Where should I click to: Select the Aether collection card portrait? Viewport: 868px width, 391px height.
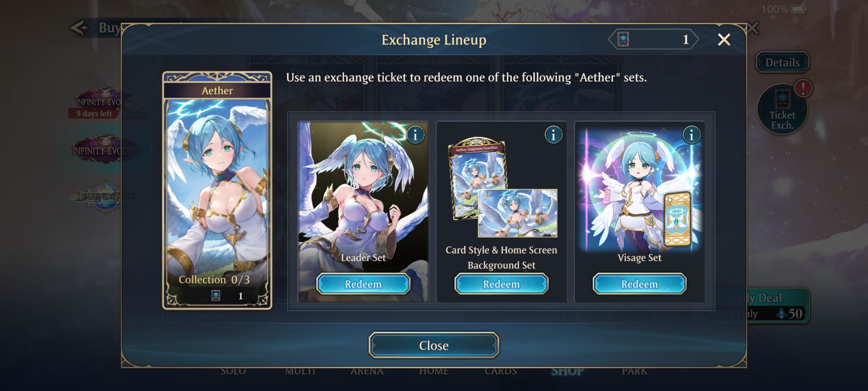click(x=217, y=190)
